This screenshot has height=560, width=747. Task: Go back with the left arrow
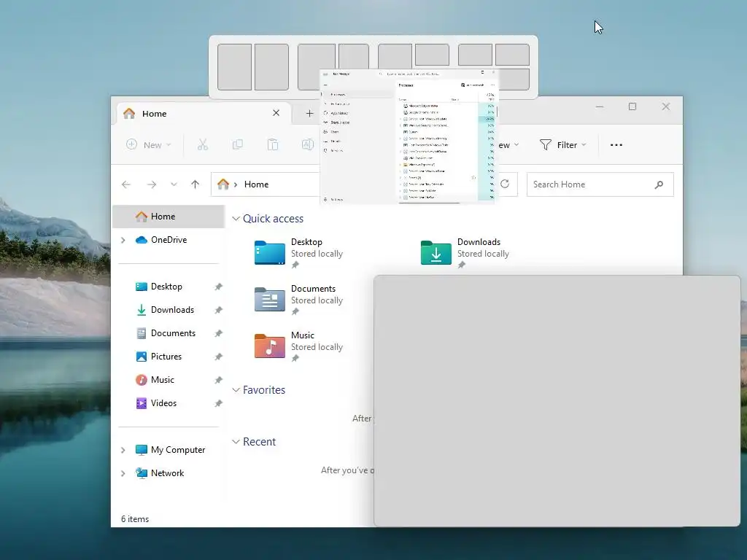pos(126,184)
